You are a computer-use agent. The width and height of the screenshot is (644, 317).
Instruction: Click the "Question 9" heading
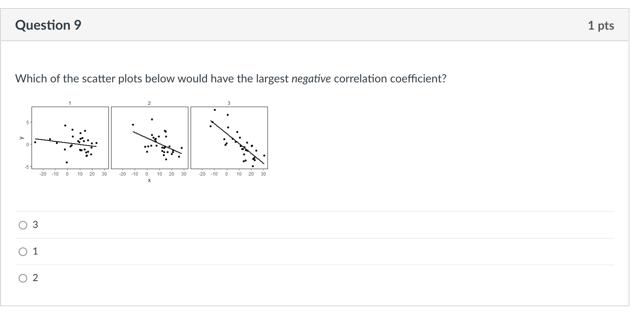[x=48, y=25]
